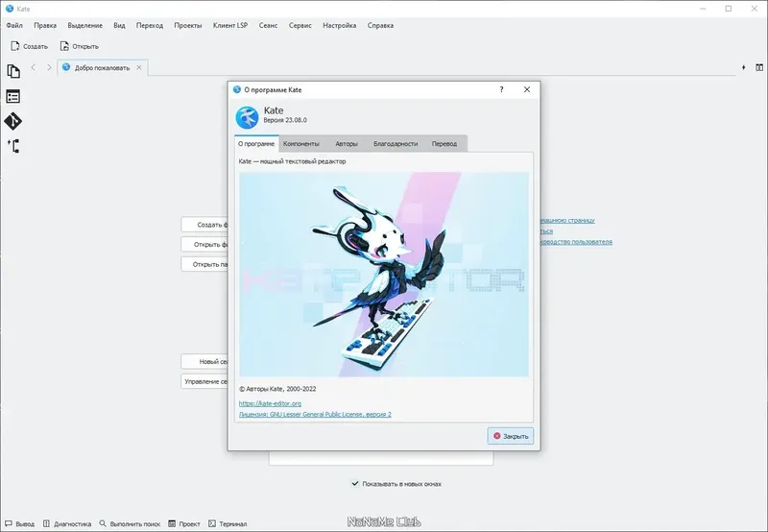Click the Kate logo in About dialog
Image resolution: width=768 pixels, height=532 pixels.
tap(247, 117)
